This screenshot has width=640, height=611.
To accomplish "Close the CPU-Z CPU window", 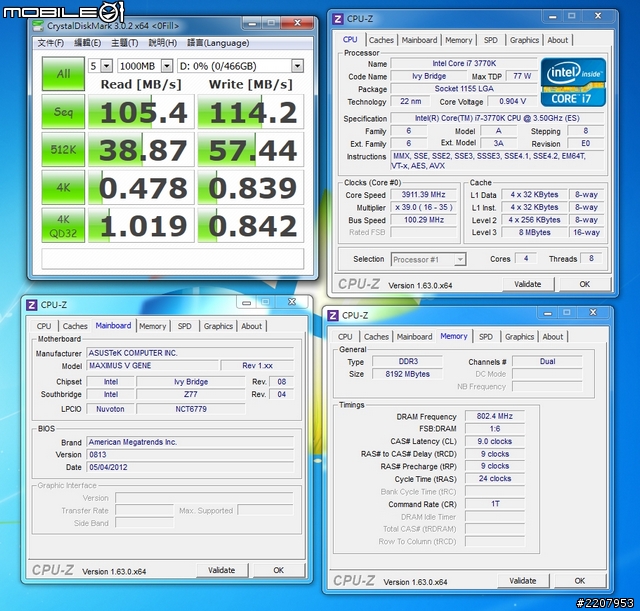I will click(x=598, y=16).
